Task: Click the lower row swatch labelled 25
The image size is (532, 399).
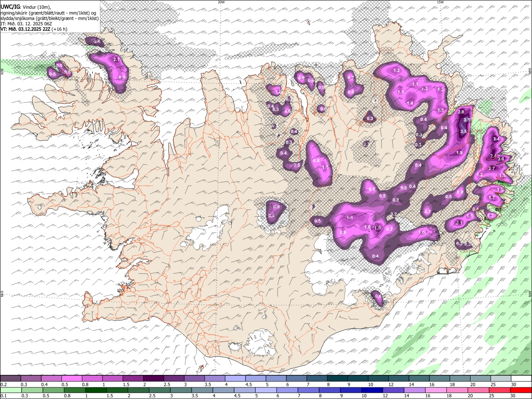Action: (500, 390)
